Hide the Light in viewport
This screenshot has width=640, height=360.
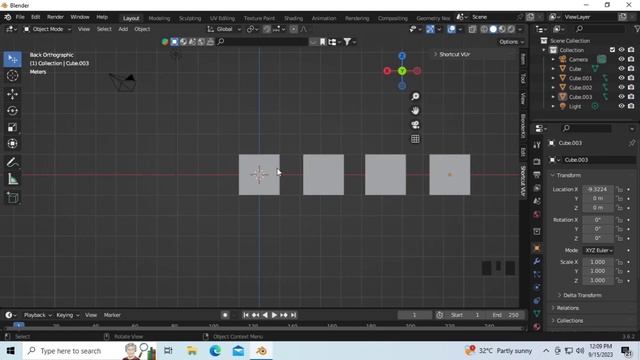pos(621,106)
